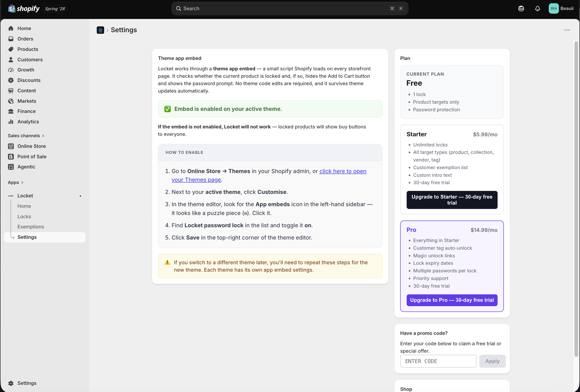Click the Shopify logo
Viewport: 580px width, 392px height.
click(24, 9)
